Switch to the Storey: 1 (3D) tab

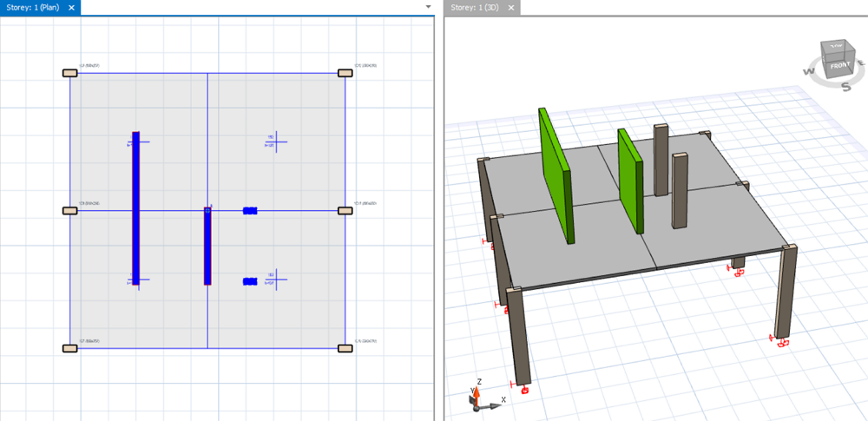(476, 7)
